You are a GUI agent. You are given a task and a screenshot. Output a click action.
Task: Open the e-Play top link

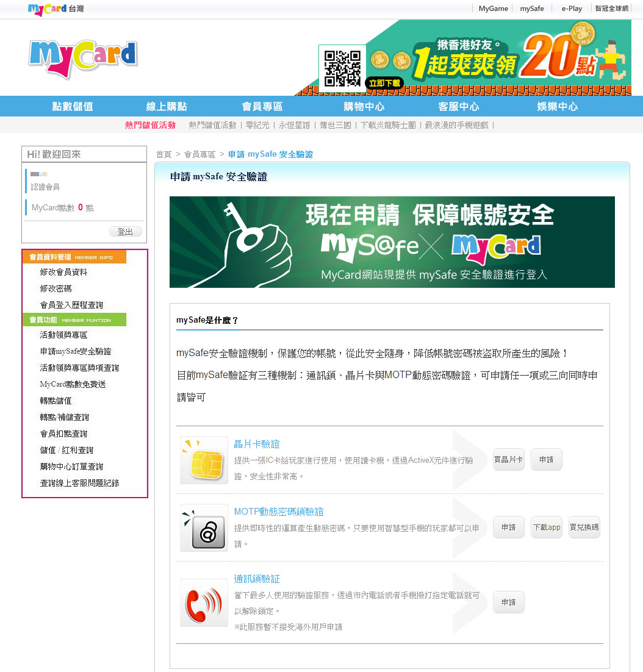[572, 9]
